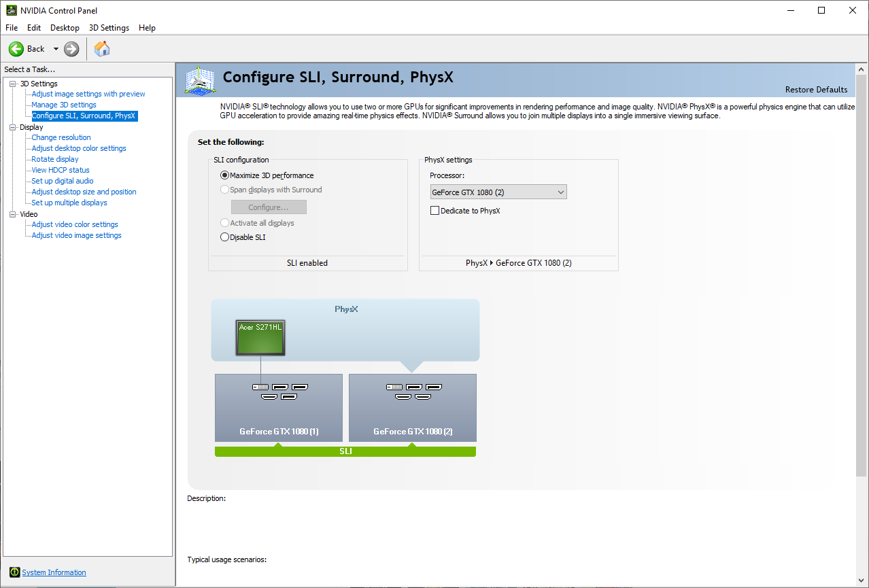Select Configure SLI, Surround, PhysX task
This screenshot has height=588, width=869.
[84, 116]
